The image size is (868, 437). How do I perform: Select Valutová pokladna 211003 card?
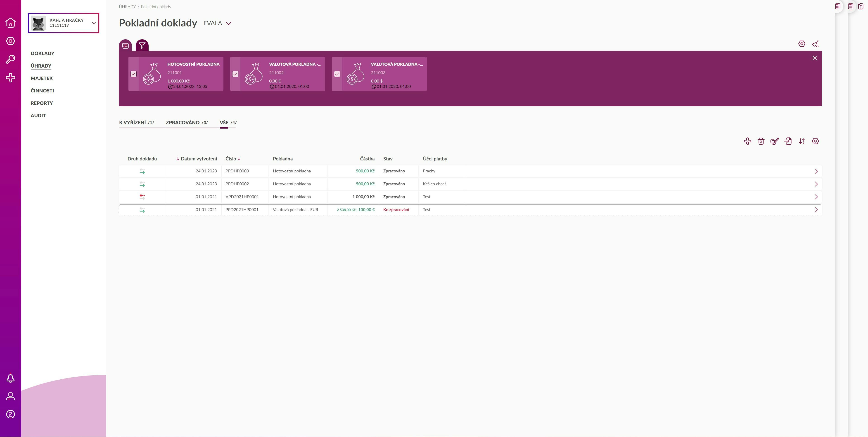[379, 74]
